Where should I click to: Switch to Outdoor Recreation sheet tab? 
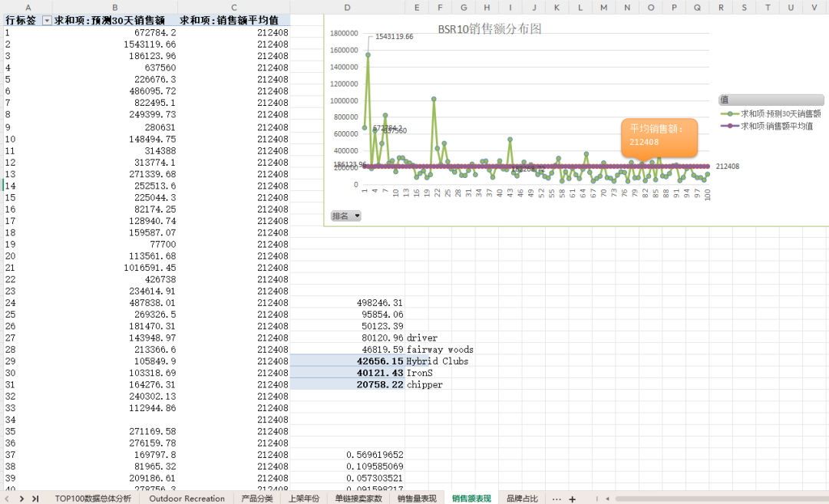[x=187, y=498]
